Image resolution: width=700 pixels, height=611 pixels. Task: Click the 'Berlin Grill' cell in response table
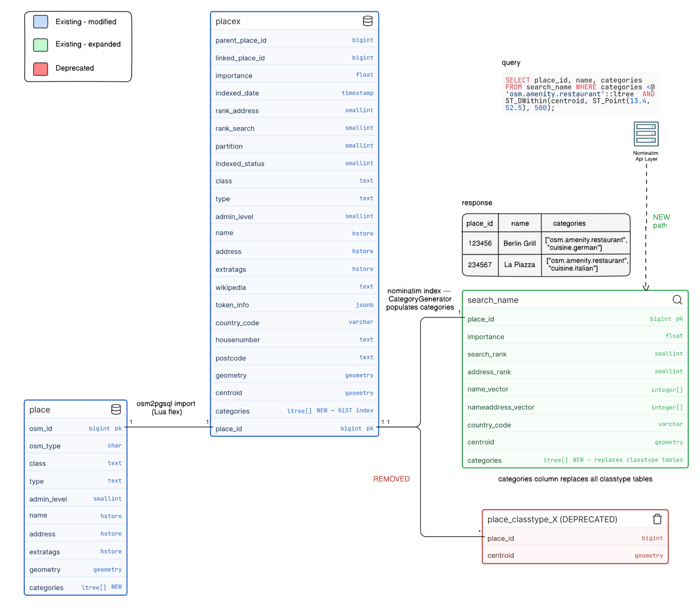519,243
